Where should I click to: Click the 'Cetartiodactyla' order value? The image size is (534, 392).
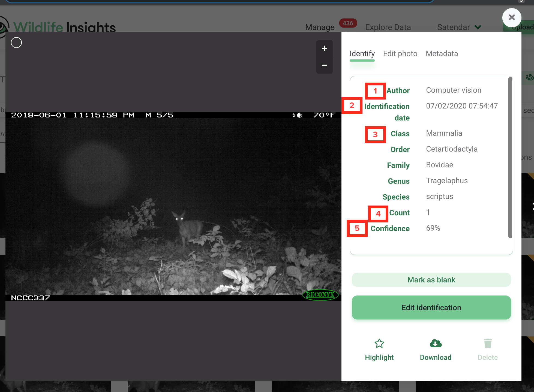tap(452, 149)
